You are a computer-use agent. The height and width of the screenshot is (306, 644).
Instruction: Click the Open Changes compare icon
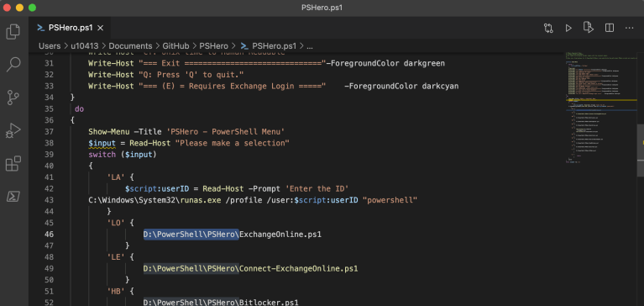pos(548,28)
